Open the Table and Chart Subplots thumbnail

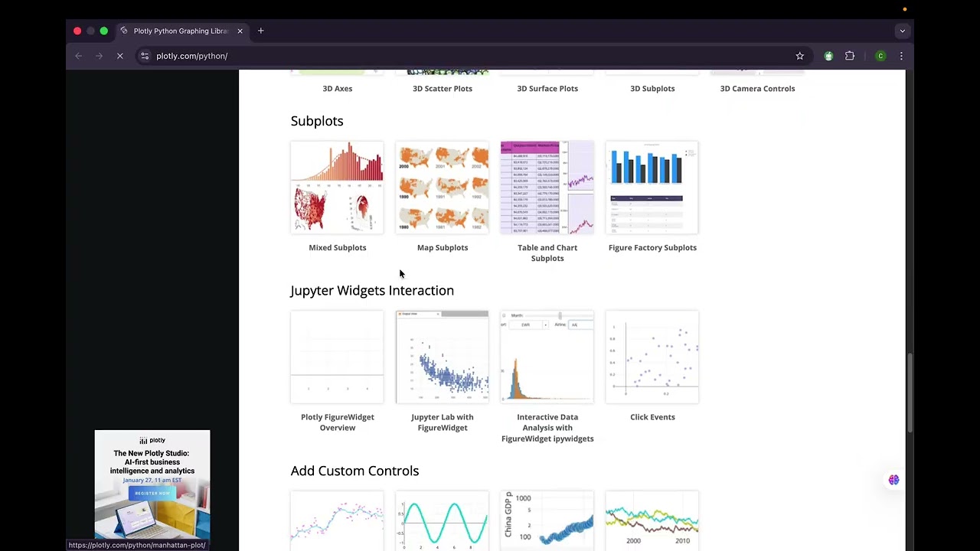coord(547,187)
